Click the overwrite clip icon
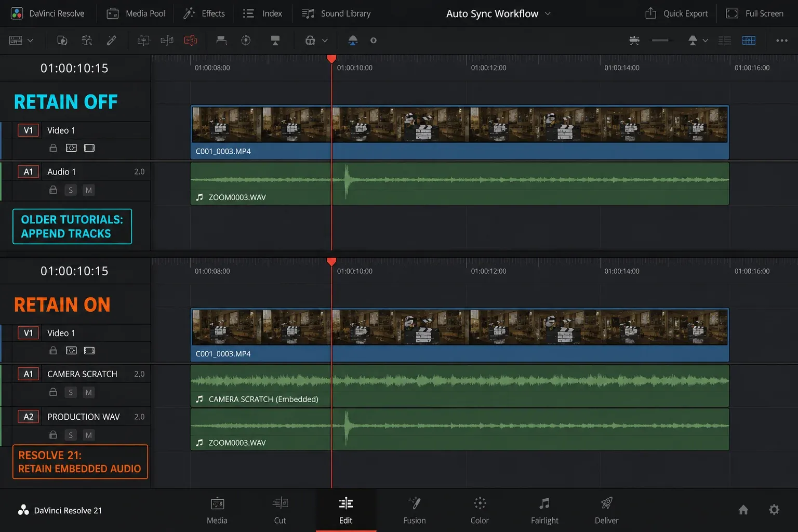Screen dimensions: 798x532 coord(167,41)
